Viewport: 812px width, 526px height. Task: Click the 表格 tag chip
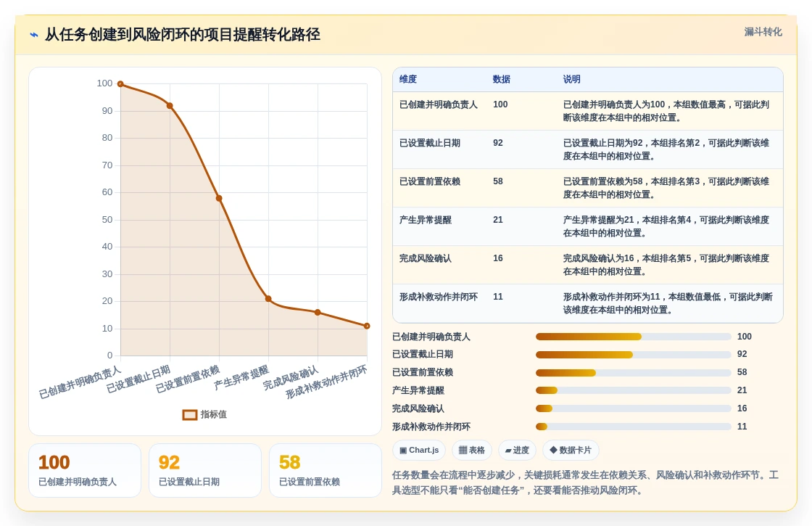[472, 451]
